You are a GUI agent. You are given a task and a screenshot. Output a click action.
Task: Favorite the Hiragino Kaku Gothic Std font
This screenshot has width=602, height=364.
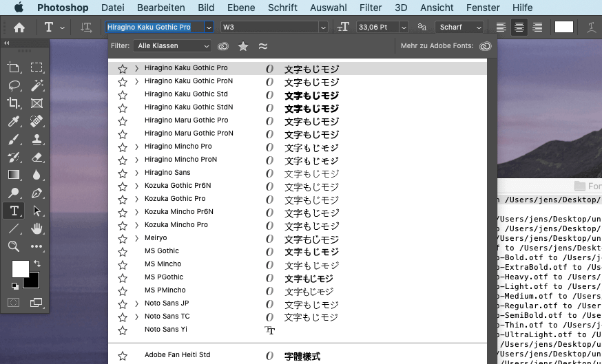[123, 95]
